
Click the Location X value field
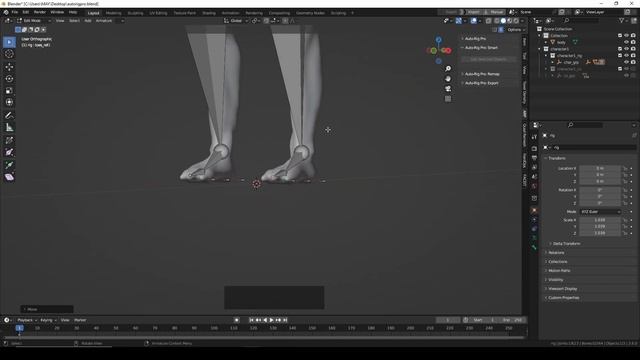coord(600,168)
